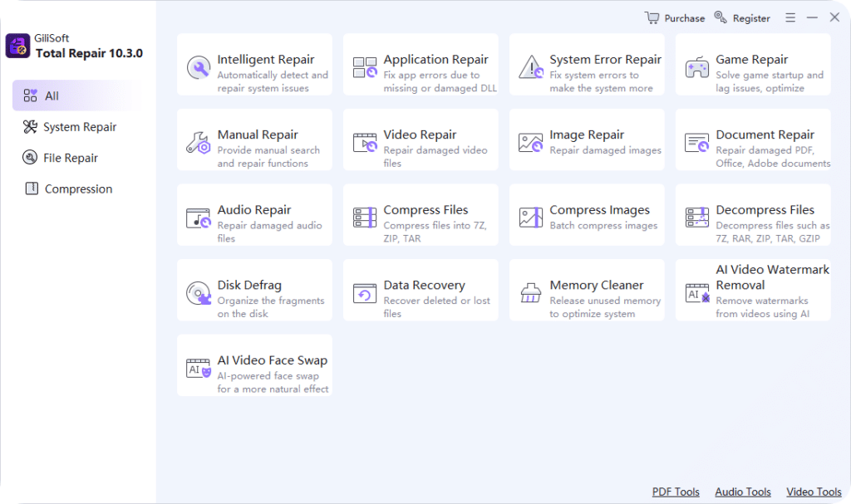Click the Compression sidebar icon
This screenshot has height=504, width=851.
32,188
